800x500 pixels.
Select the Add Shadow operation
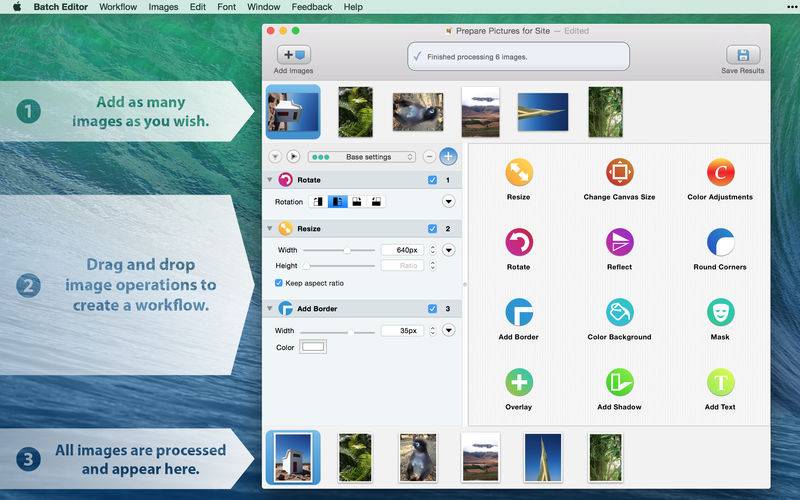pyautogui.click(x=619, y=382)
